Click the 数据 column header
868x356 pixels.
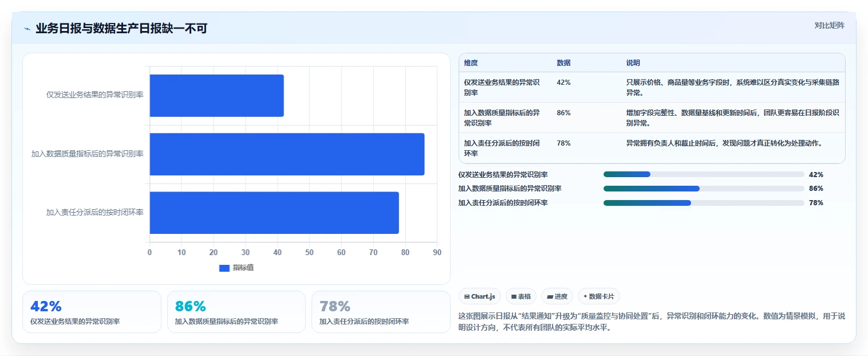tap(563, 63)
